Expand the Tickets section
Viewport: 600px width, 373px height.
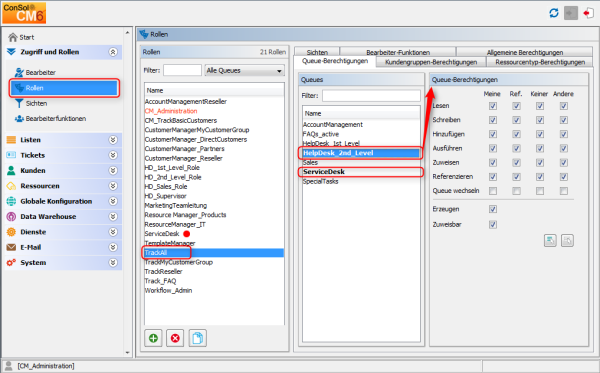tap(113, 155)
